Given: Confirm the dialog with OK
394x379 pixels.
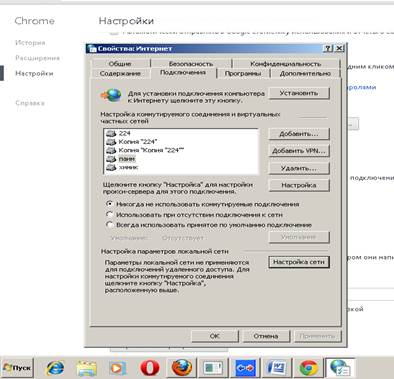Looking at the screenshot, I should (215, 336).
